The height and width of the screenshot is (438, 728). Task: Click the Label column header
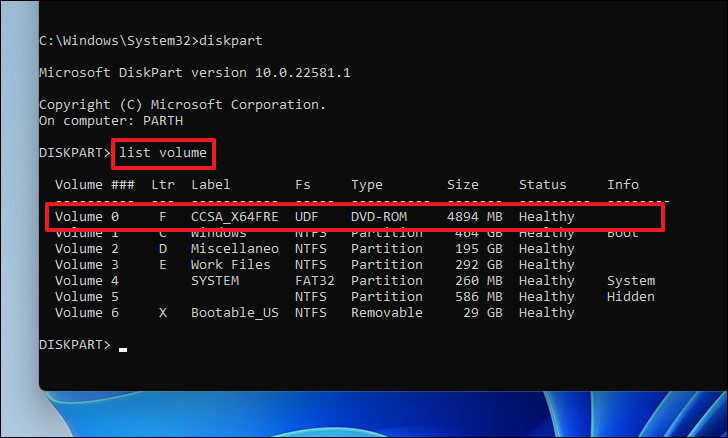point(210,185)
